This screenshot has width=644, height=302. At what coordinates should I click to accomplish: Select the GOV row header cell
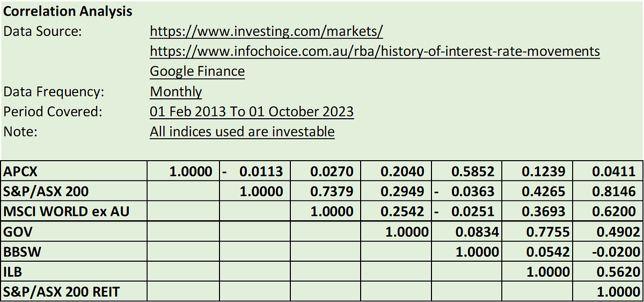74,232
